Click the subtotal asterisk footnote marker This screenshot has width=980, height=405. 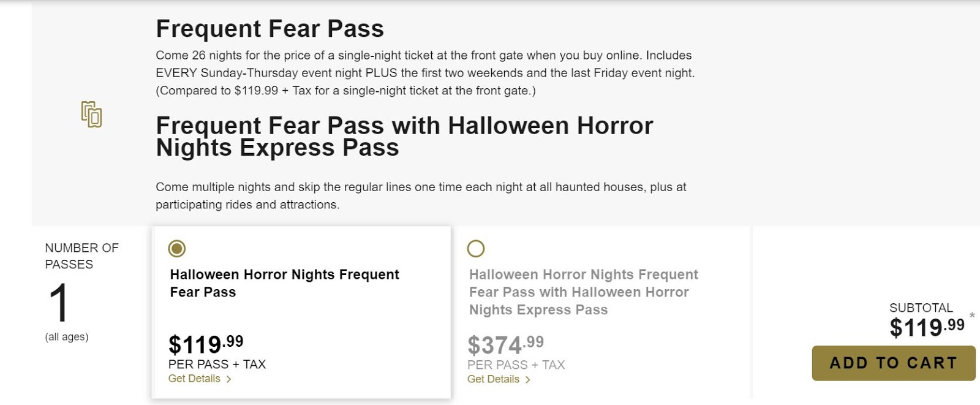(x=971, y=316)
